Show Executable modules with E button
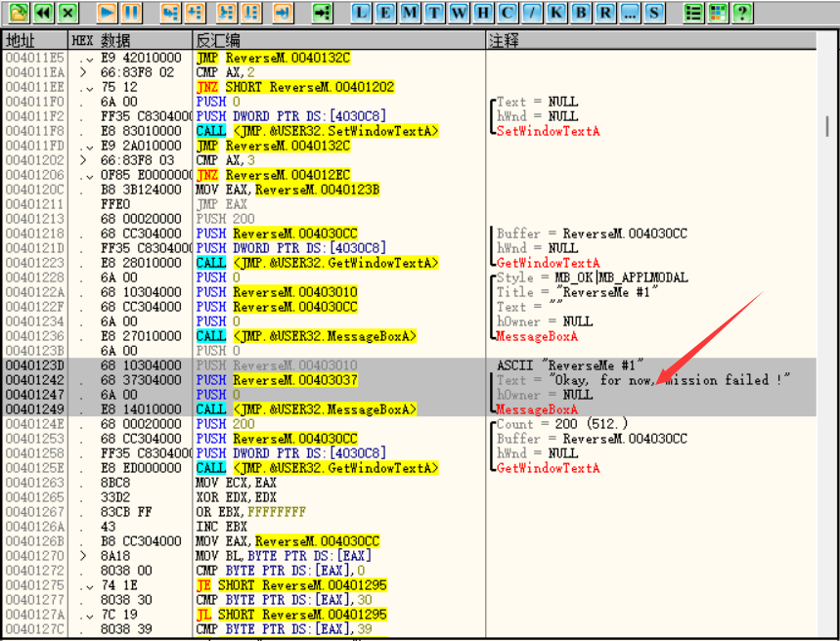This screenshot has width=840, height=641. [385, 13]
